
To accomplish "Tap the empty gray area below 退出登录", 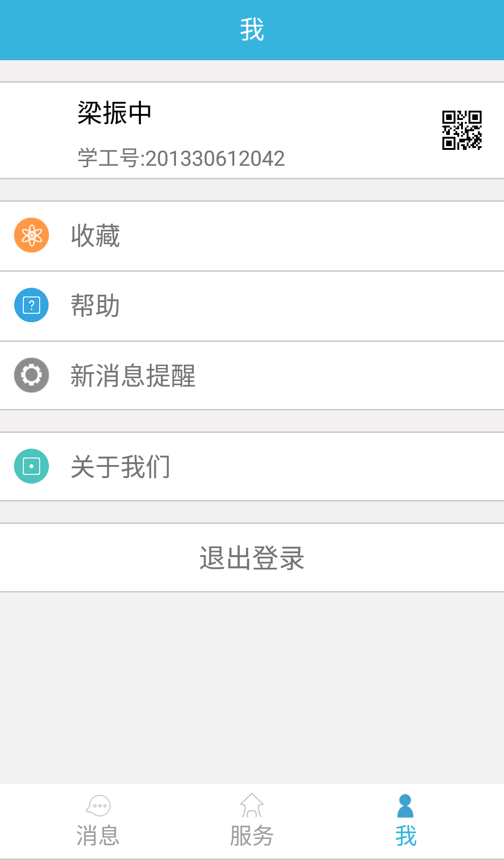I will click(x=252, y=686).
